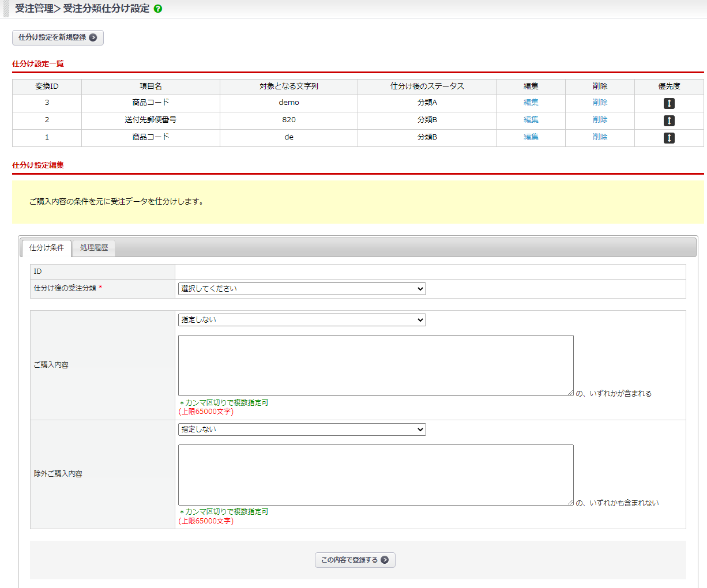Click priority sort arrow for ID 1
This screenshot has width=707, height=588.
coord(669,138)
